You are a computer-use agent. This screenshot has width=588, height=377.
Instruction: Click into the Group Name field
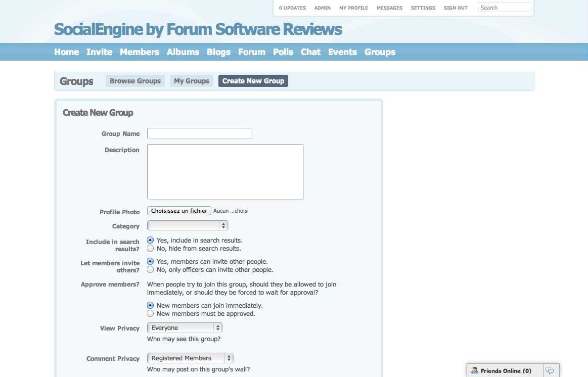tap(199, 133)
